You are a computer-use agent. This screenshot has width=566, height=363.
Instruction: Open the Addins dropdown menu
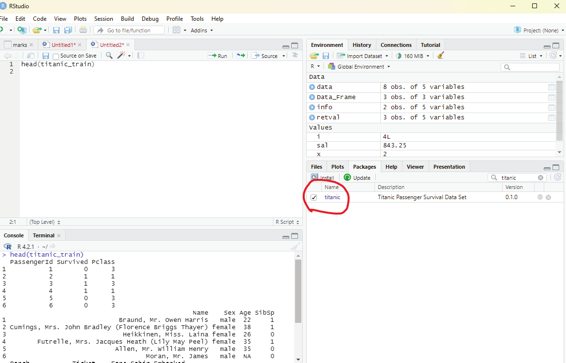click(201, 30)
